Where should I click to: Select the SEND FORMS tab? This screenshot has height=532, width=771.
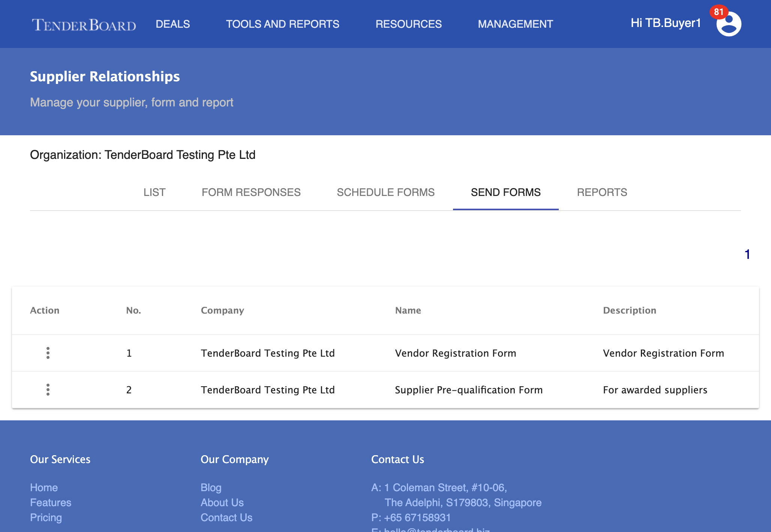[x=506, y=192]
